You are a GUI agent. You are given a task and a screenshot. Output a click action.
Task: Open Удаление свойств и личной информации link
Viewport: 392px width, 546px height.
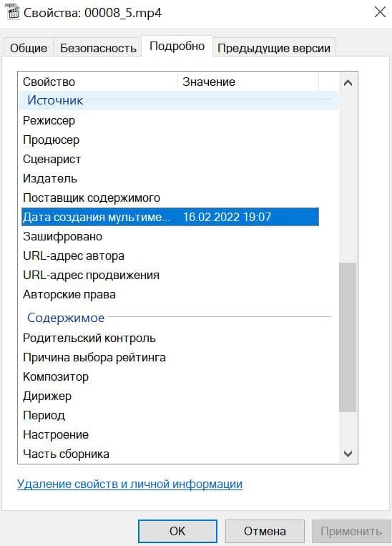(x=129, y=484)
